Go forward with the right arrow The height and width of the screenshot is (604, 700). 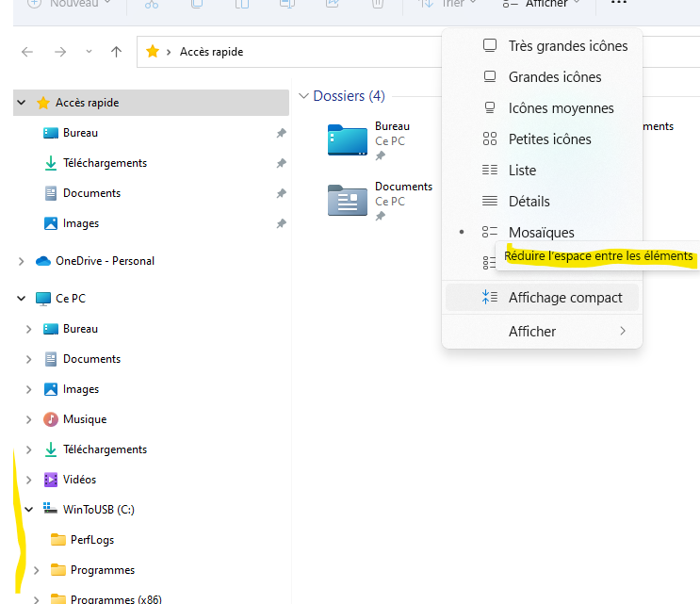(60, 52)
